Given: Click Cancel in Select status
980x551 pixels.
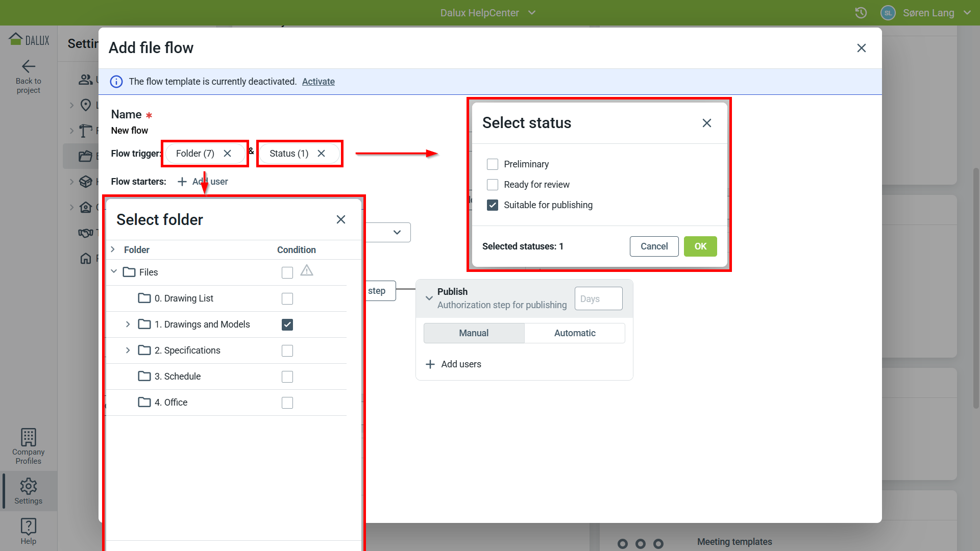Looking at the screenshot, I should [x=654, y=246].
